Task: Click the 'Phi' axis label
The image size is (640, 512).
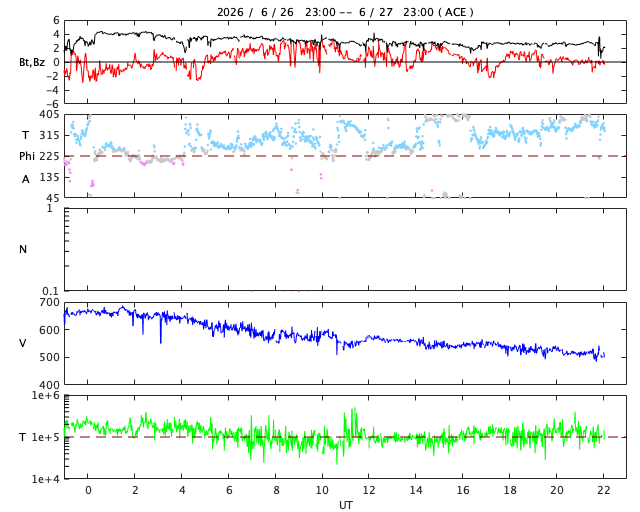Action: [x=27, y=156]
